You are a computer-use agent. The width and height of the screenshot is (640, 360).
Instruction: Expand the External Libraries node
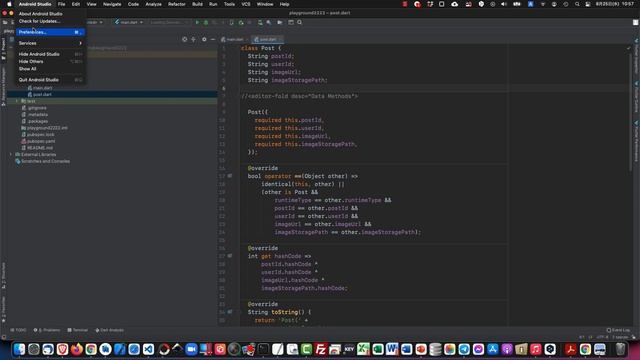(x=11, y=155)
